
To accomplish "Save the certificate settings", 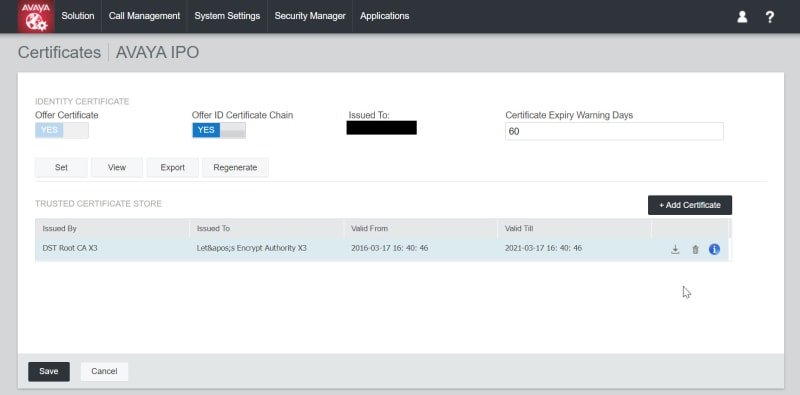I will (49, 372).
